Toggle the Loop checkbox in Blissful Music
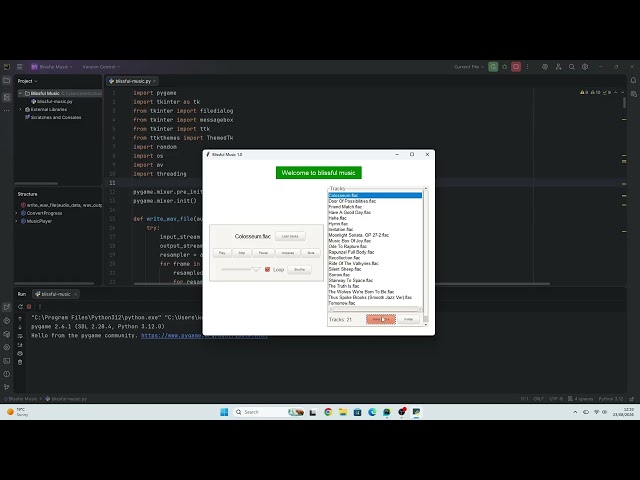The height and width of the screenshot is (480, 640). coord(267,269)
